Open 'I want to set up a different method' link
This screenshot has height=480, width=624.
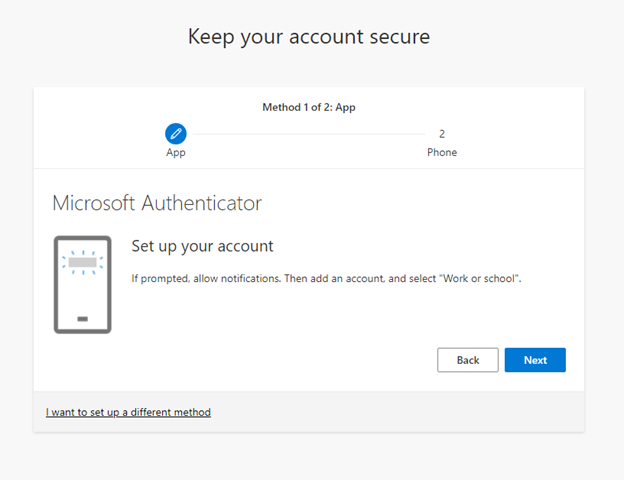(128, 412)
